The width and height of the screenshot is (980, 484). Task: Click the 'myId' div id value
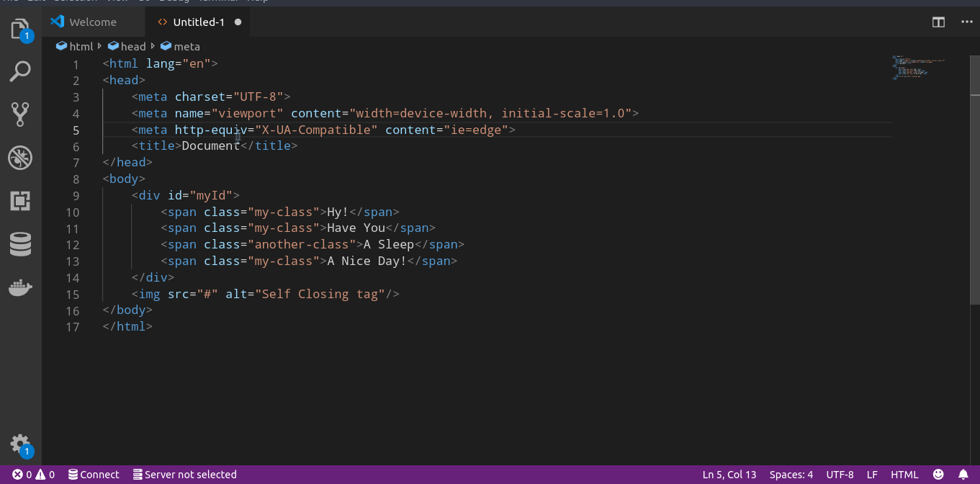[210, 196]
